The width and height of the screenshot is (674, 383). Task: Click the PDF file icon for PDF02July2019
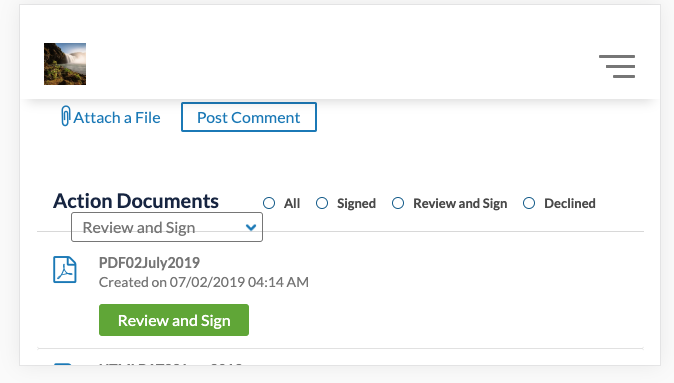coord(65,270)
